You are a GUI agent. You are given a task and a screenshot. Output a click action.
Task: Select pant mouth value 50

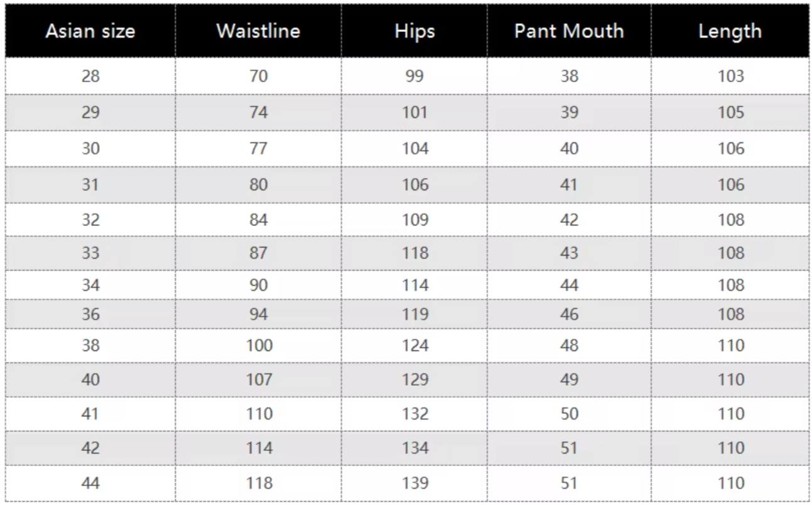point(569,414)
